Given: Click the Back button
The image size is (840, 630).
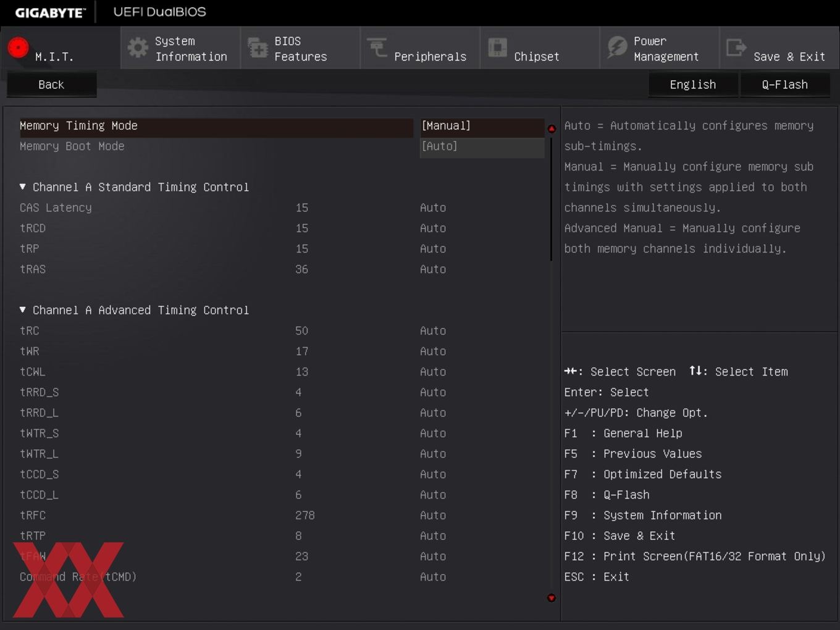Looking at the screenshot, I should click(x=51, y=85).
